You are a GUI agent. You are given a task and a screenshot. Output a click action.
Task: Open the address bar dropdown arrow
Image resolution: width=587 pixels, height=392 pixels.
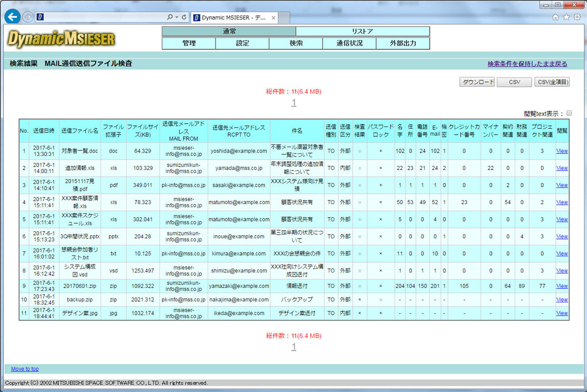point(176,17)
